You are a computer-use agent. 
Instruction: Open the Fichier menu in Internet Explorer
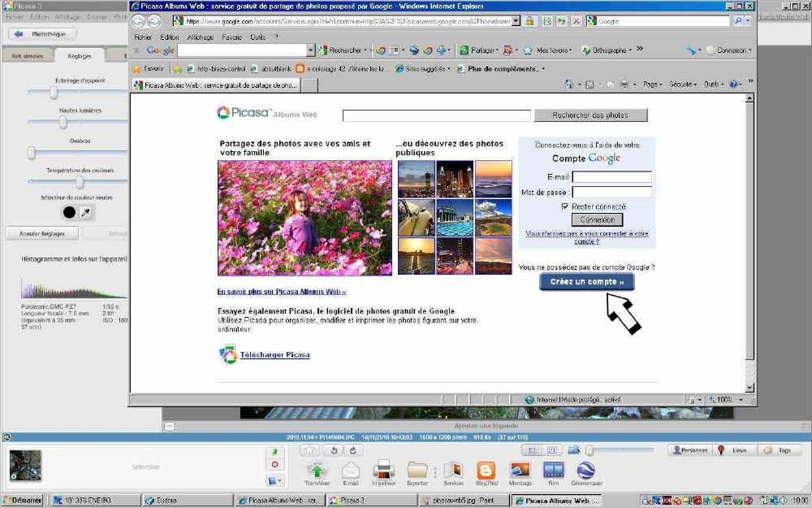click(143, 37)
